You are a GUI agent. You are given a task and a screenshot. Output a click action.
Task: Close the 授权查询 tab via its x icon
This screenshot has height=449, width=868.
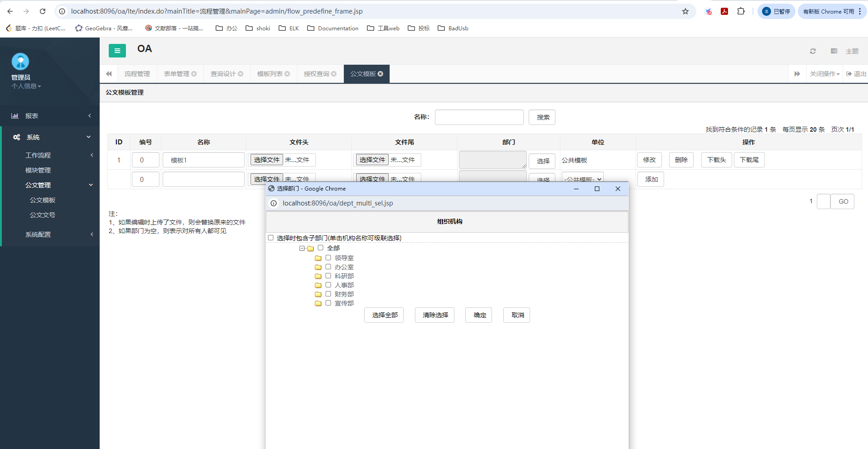click(334, 74)
